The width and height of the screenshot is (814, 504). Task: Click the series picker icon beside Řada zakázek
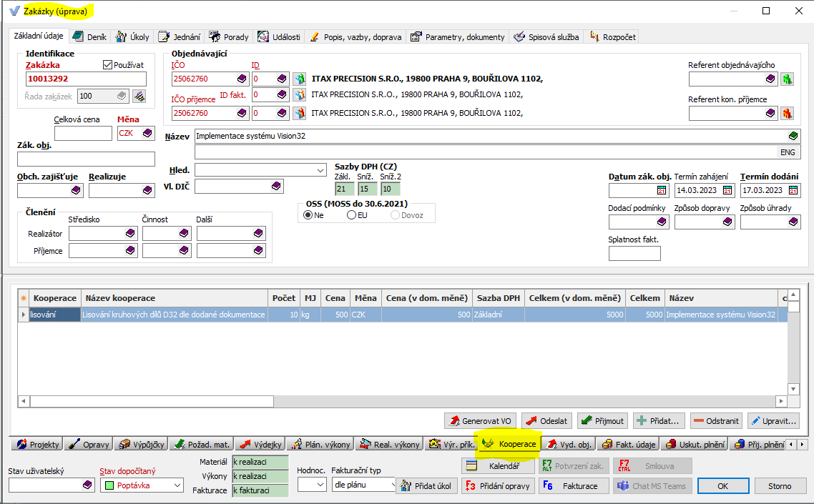[139, 96]
